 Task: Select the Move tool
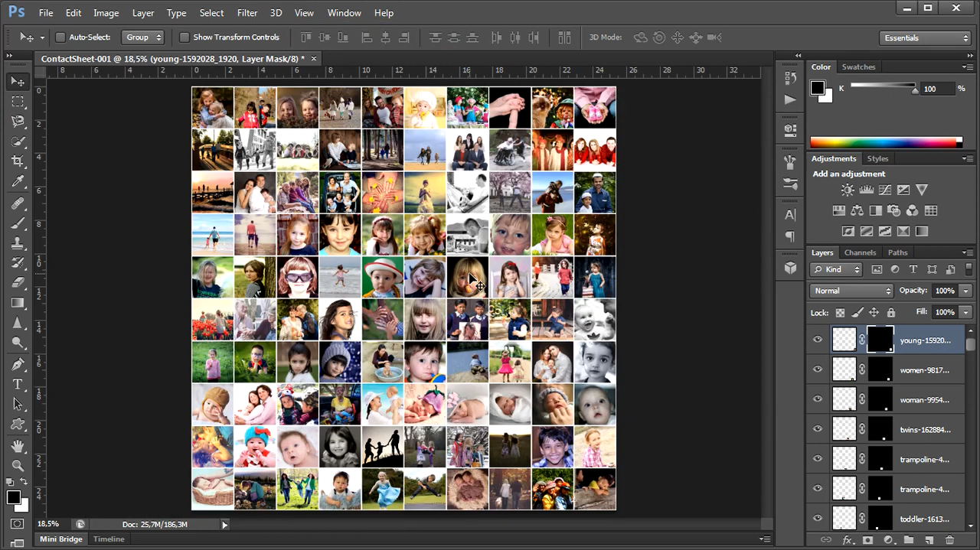[x=17, y=81]
